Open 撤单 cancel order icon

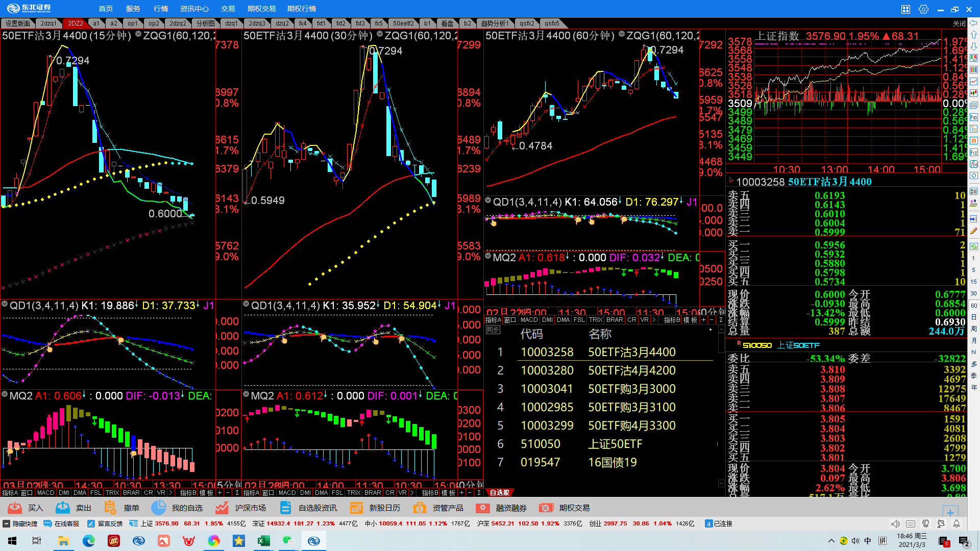point(110,508)
